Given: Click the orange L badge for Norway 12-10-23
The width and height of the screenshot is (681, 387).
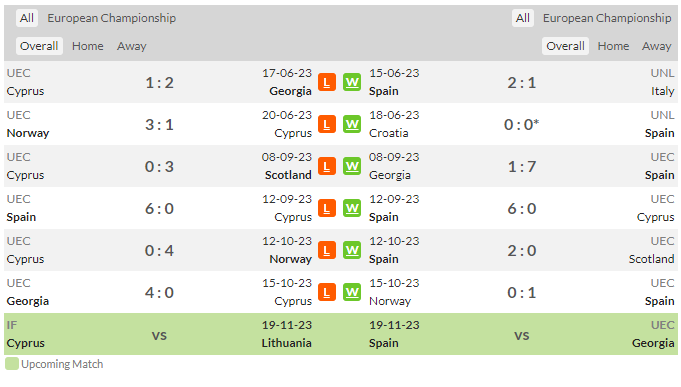Looking at the screenshot, I should click(327, 250).
